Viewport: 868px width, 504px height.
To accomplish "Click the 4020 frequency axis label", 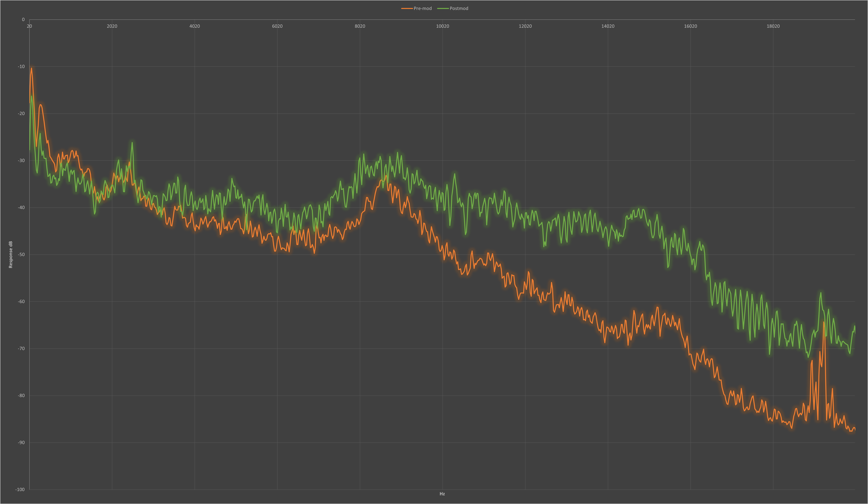I will pos(195,26).
